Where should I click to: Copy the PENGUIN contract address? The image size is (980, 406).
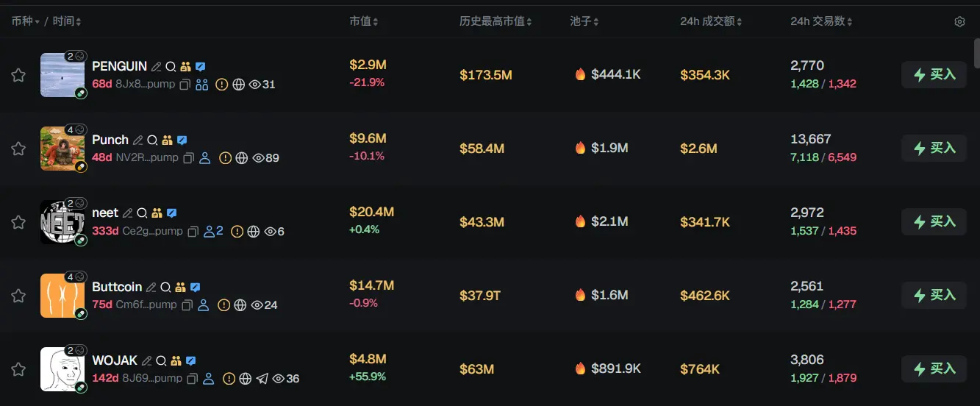pos(185,85)
